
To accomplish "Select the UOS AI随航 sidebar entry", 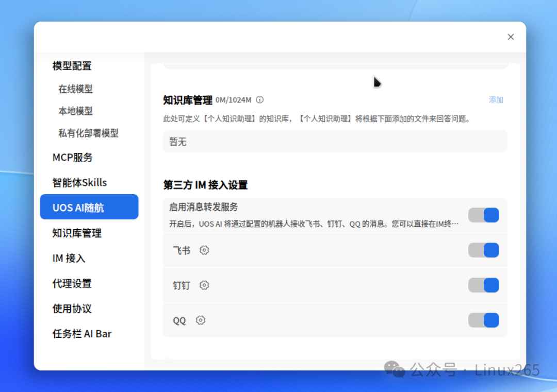I will 76,207.
